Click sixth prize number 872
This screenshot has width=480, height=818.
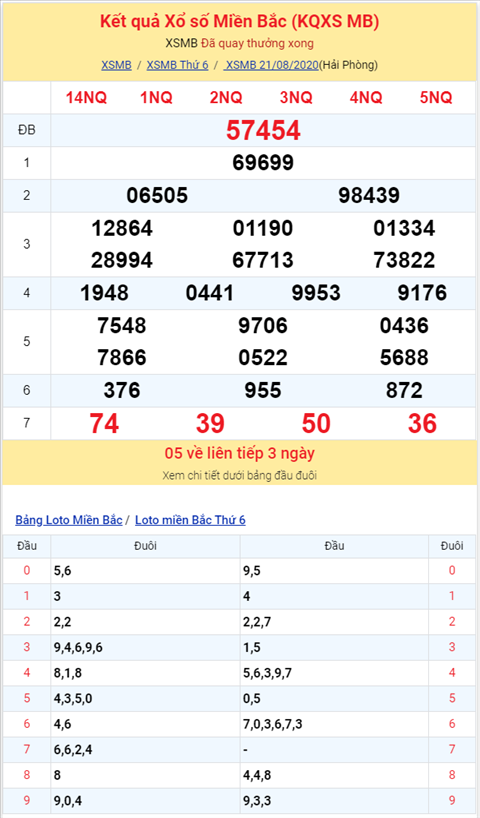point(404,391)
